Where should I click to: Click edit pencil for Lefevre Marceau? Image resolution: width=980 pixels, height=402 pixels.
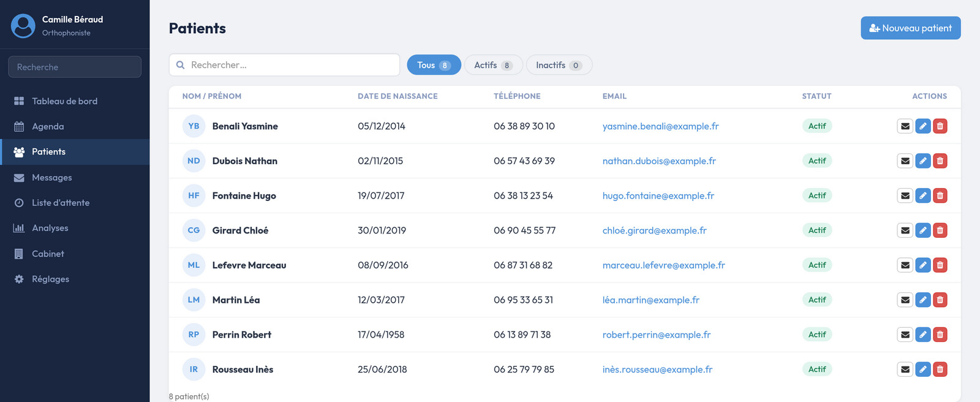click(923, 265)
